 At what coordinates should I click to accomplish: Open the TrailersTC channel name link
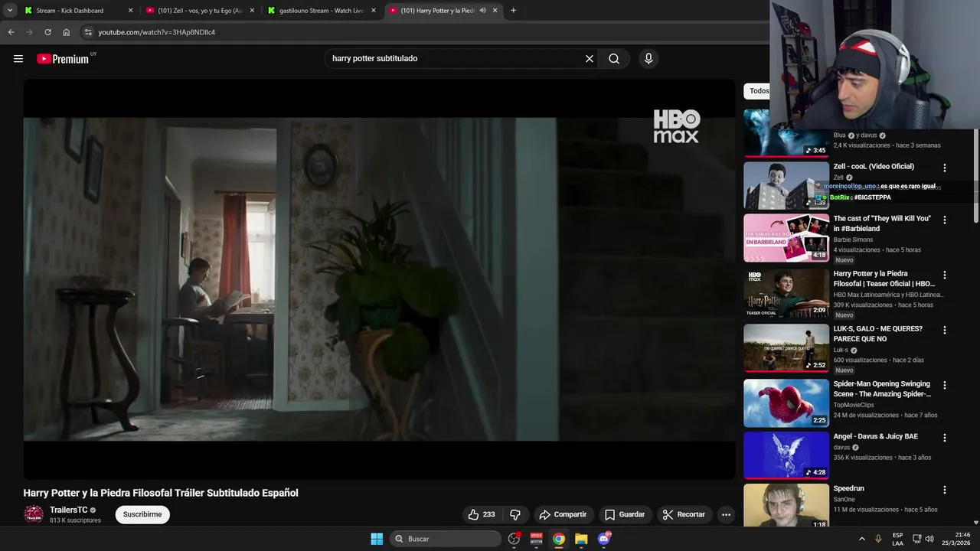69,510
